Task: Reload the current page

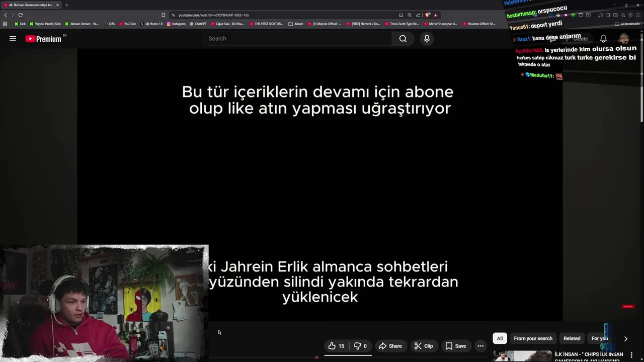Action: (x=21, y=15)
